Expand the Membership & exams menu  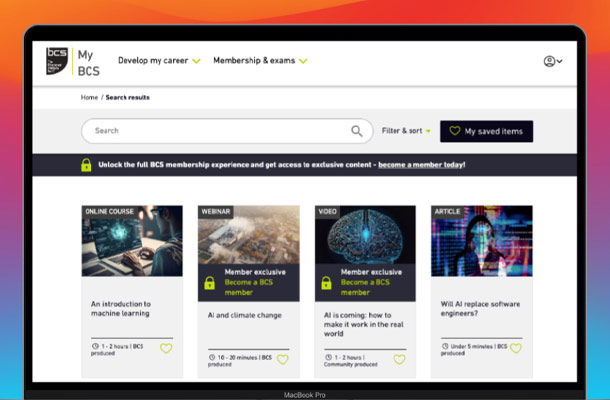pyautogui.click(x=260, y=61)
